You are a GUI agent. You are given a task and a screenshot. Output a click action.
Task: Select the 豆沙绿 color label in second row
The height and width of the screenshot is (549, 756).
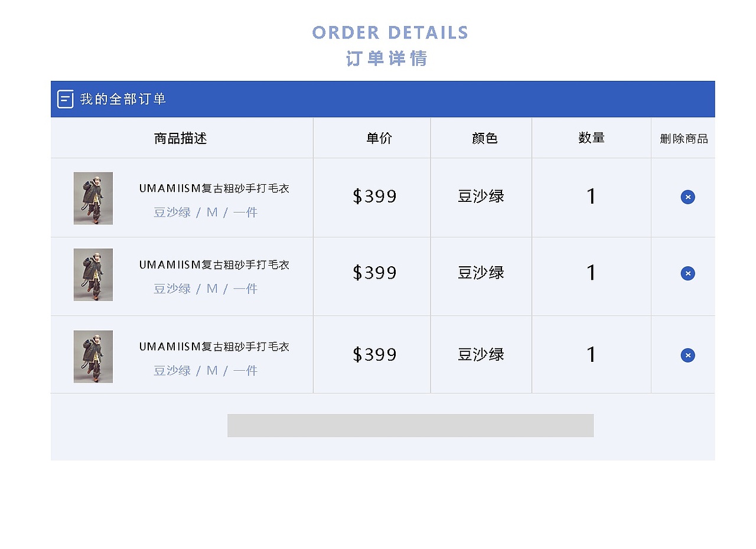[481, 273]
